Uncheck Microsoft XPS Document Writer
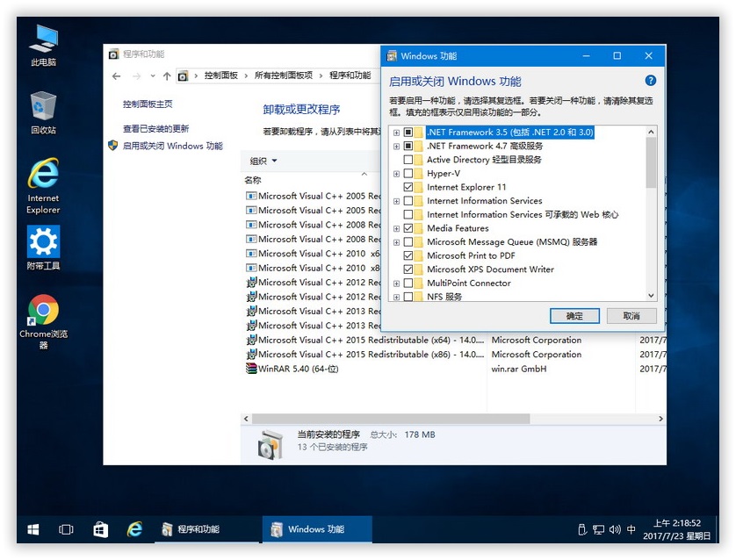 point(408,269)
